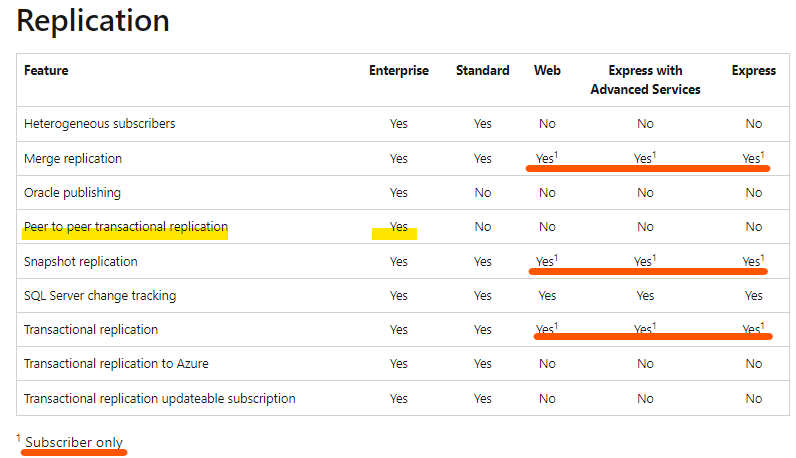Click Enterprise Yes for Oracle publishing
Image resolution: width=796 pixels, height=458 pixels.
click(399, 193)
